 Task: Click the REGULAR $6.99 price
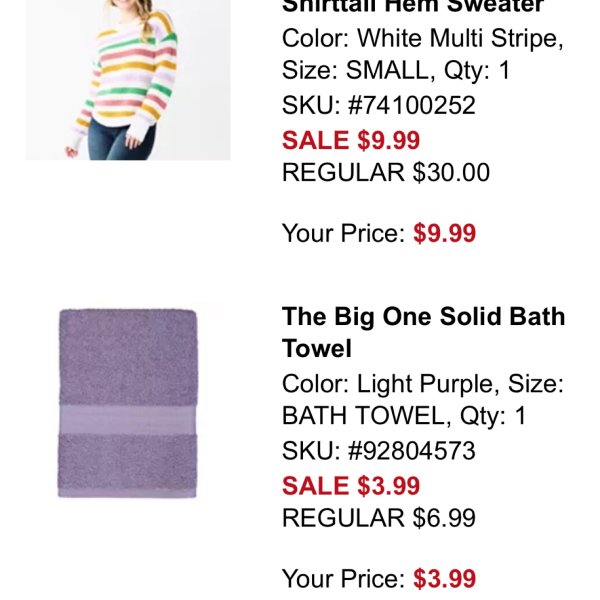(379, 518)
